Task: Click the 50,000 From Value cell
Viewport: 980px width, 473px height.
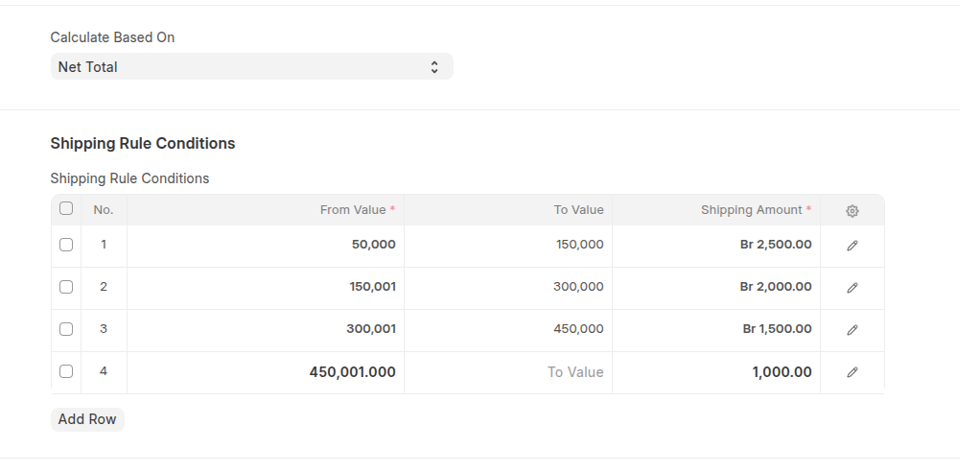Action: click(x=266, y=245)
